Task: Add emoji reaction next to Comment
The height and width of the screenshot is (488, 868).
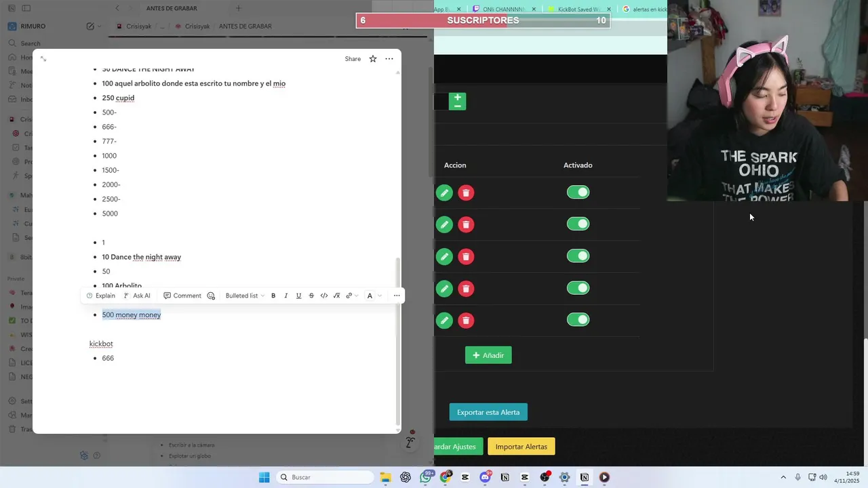Action: (211, 296)
